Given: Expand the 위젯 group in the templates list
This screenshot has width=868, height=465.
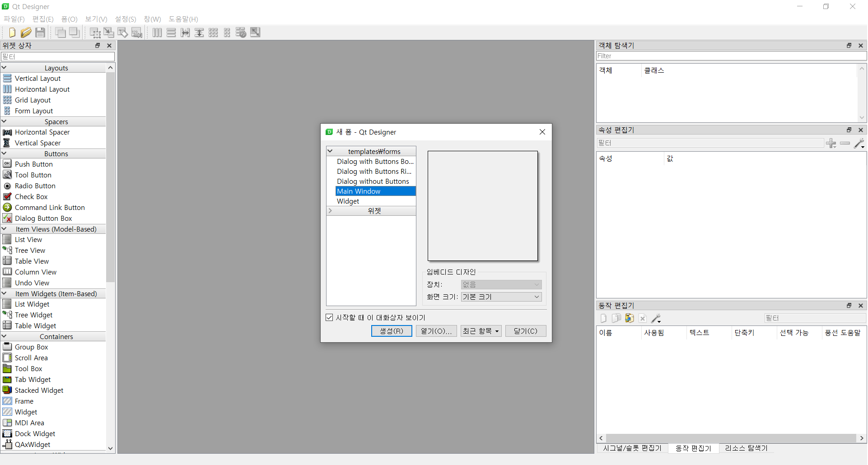Looking at the screenshot, I should [x=331, y=210].
